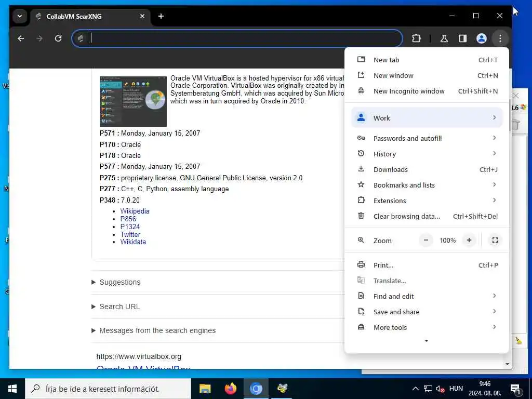Open the P856 link
This screenshot has height=399, width=532.
click(x=128, y=219)
